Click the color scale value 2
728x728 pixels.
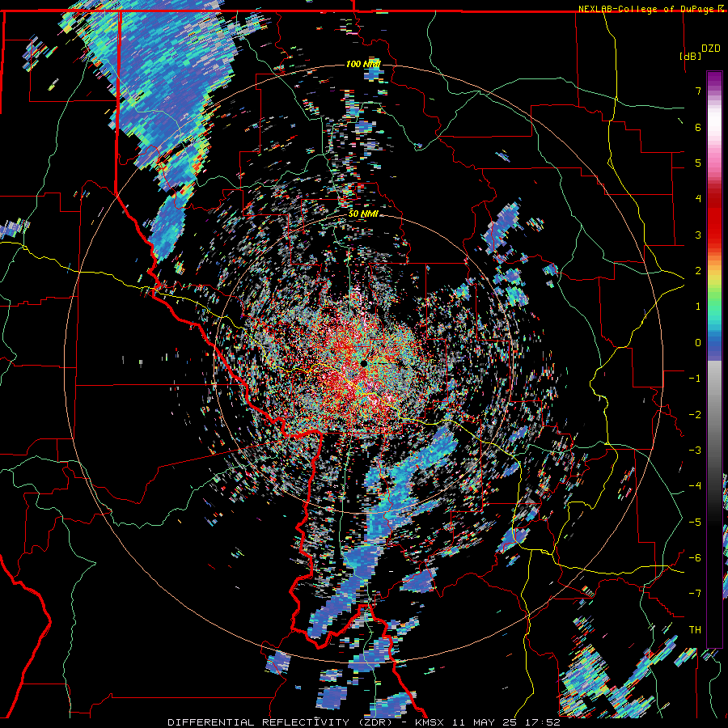pos(698,271)
